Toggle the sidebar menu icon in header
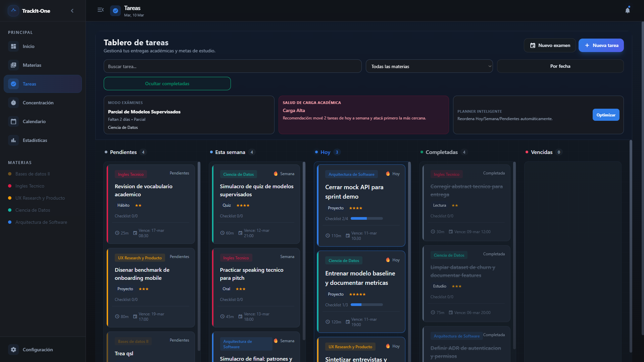The width and height of the screenshot is (644, 362). 100,10
